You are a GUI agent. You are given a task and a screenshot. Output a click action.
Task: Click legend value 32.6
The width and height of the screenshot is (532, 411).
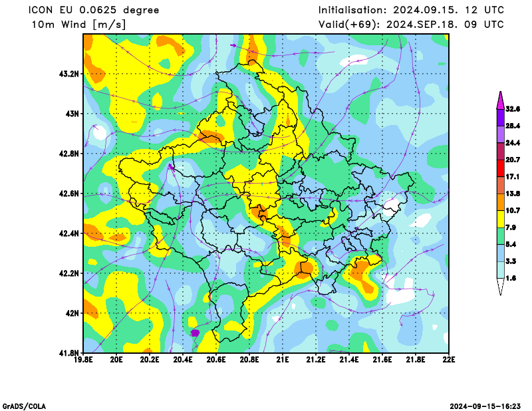513,109
